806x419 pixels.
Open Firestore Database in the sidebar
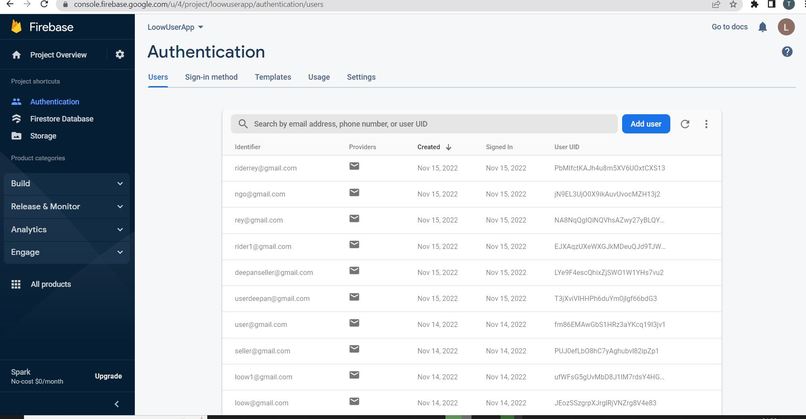point(62,119)
